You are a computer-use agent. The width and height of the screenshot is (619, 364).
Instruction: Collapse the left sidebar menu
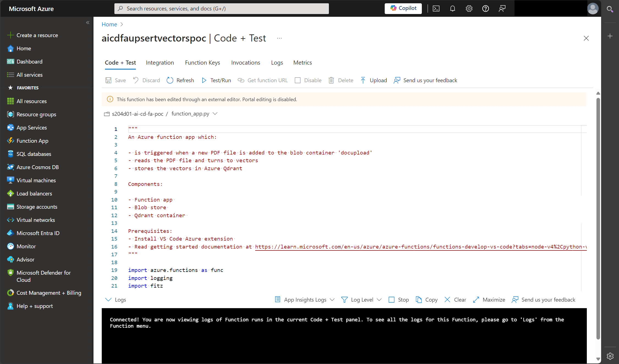88,23
